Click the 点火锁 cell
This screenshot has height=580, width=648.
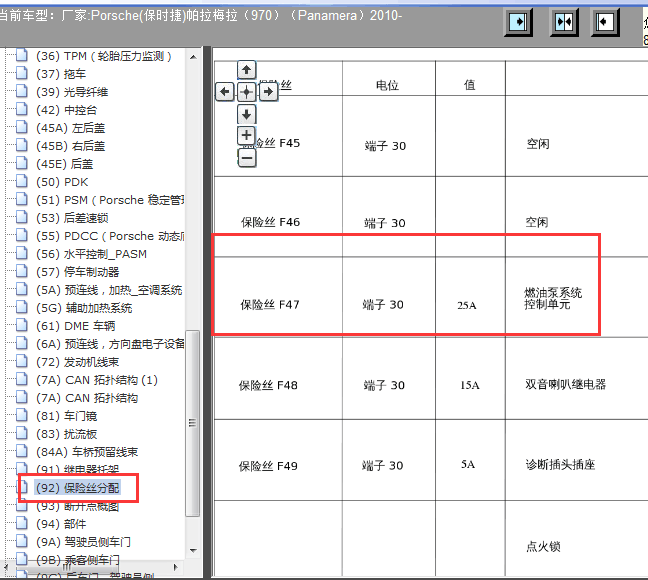(x=577, y=538)
